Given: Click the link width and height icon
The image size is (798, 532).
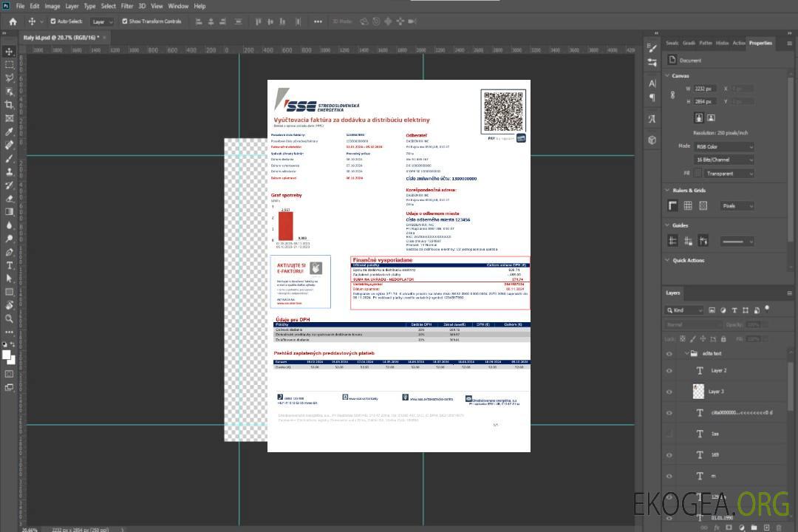Looking at the screenshot, I should (672, 95).
